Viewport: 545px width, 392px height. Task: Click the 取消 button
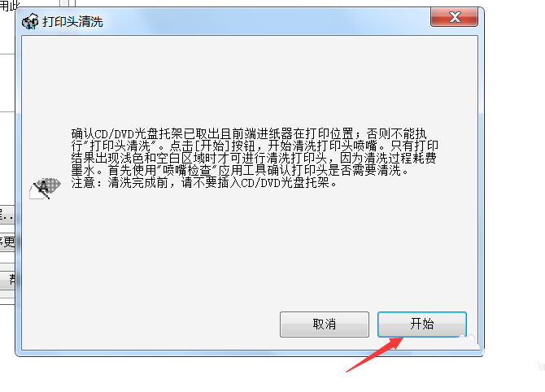click(x=325, y=324)
